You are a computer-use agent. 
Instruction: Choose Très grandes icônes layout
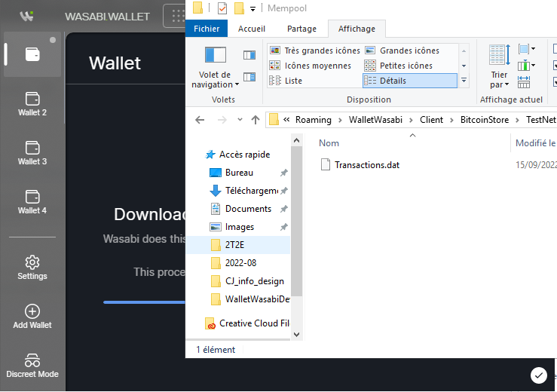(x=315, y=51)
